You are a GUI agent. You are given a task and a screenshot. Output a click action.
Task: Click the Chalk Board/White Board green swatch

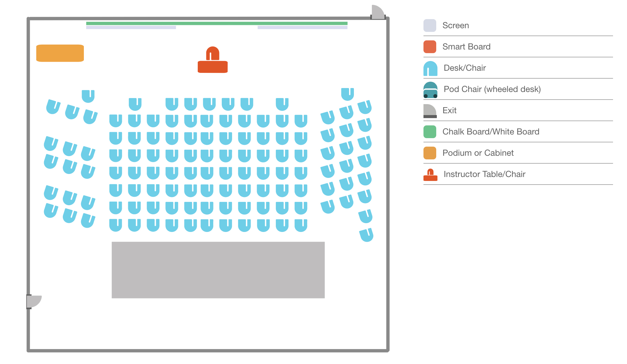[x=430, y=132]
